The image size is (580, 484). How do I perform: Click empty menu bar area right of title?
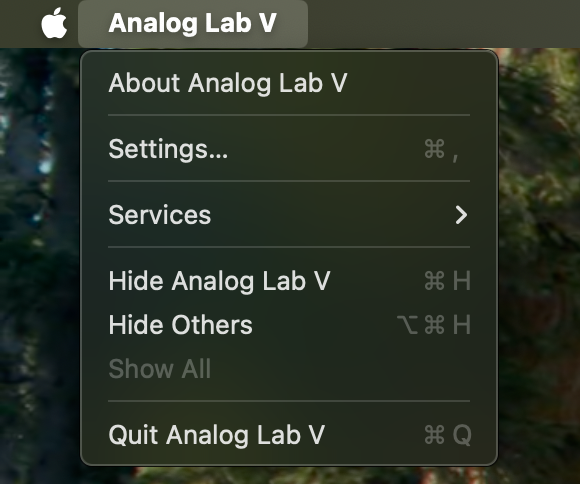point(444,23)
